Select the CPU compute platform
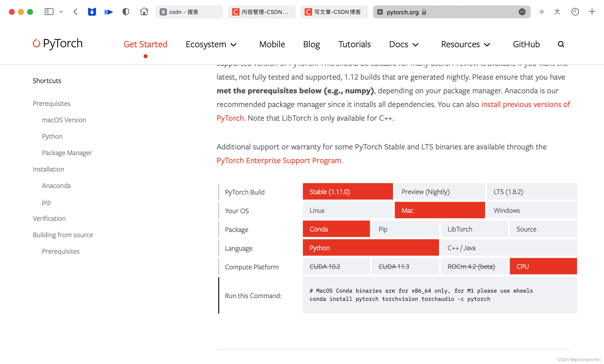Screen dimensions: 604x364 pyautogui.click(x=543, y=266)
